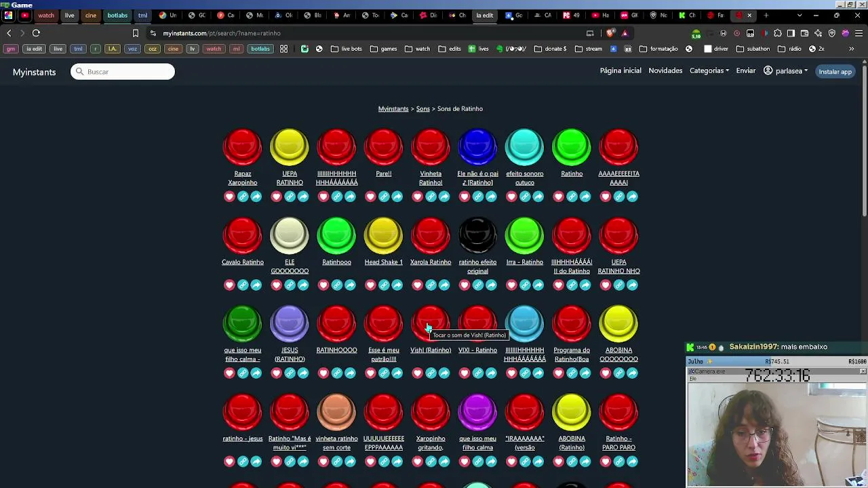
Task: Play the "Pare!!" sound button
Action: click(x=383, y=147)
